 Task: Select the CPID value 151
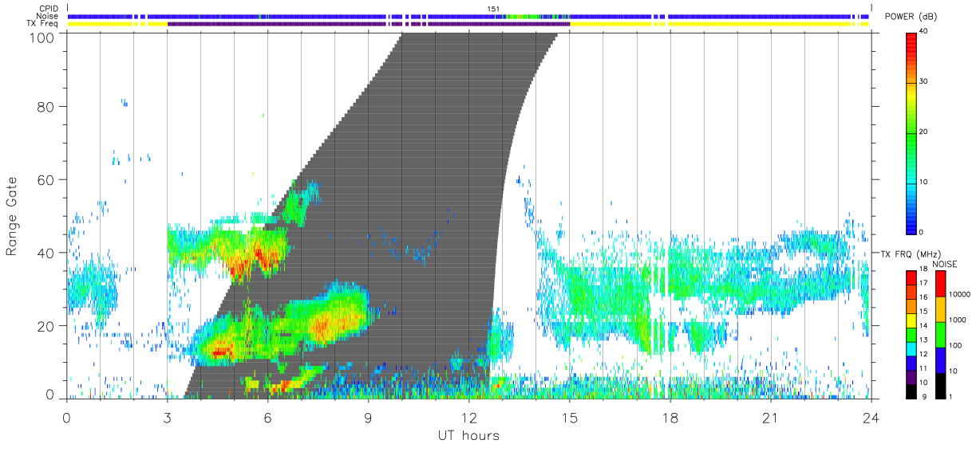tap(494, 9)
